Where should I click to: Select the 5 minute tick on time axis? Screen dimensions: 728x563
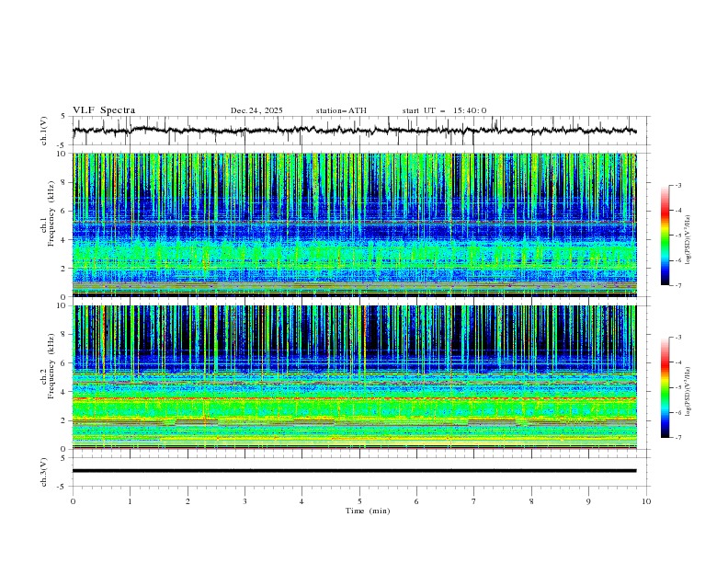coord(359,500)
